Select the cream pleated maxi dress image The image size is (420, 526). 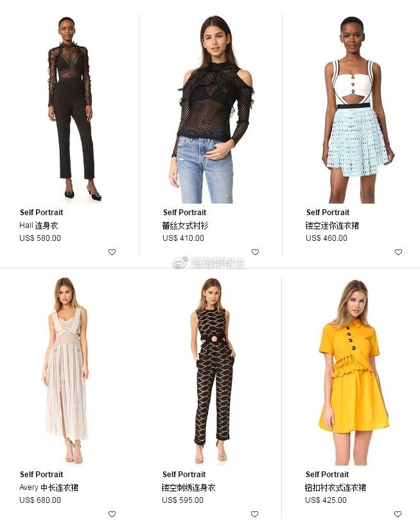pos(66,371)
